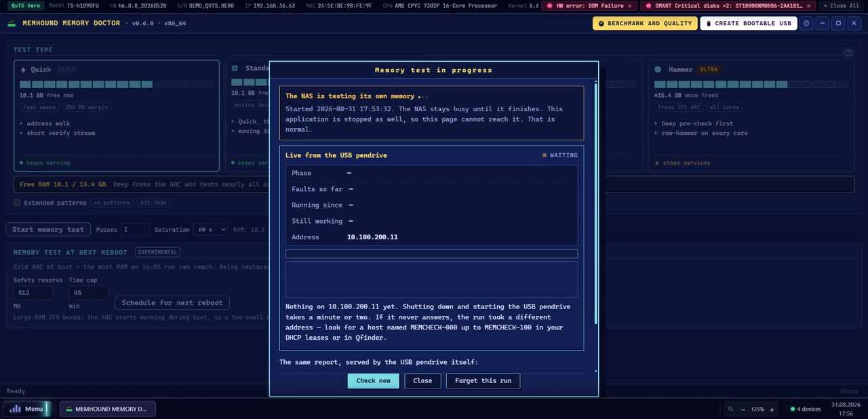Image resolution: width=868 pixels, height=419 pixels.
Task: Switch to MEMHOUND MEMORY DOCTOR taskbar entry
Action: tap(108, 409)
